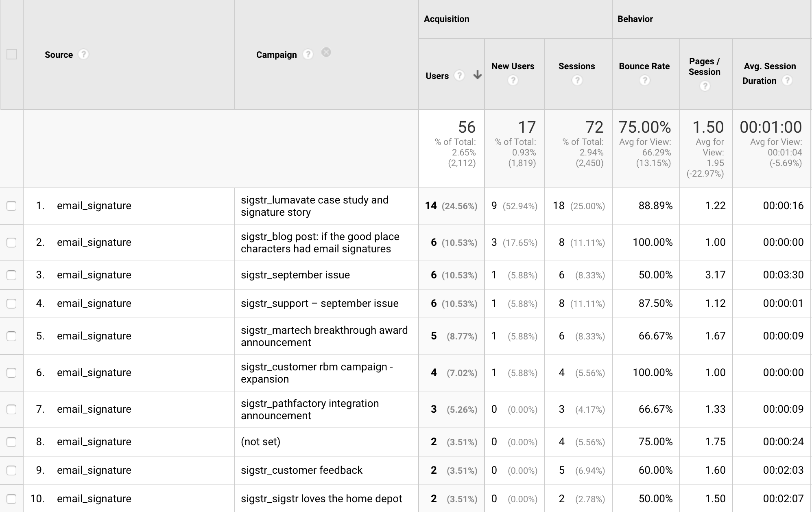
Task: Show help for New Users metric
Action: click(513, 81)
